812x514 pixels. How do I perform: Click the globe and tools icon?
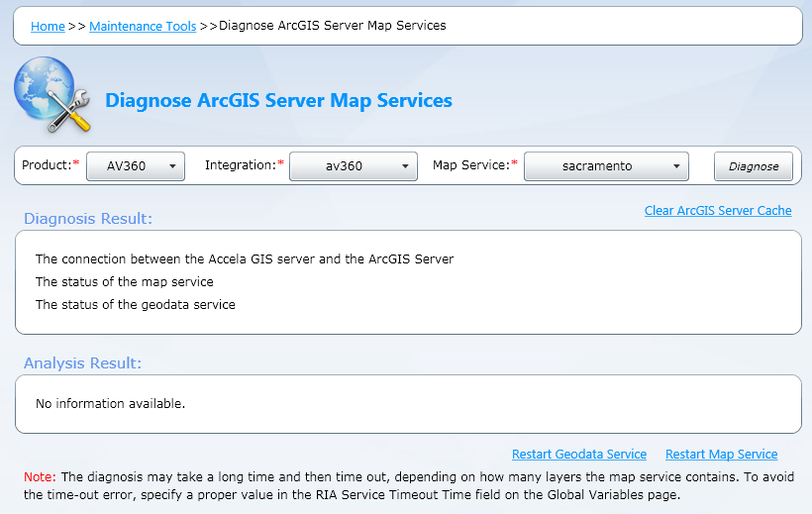(52, 95)
